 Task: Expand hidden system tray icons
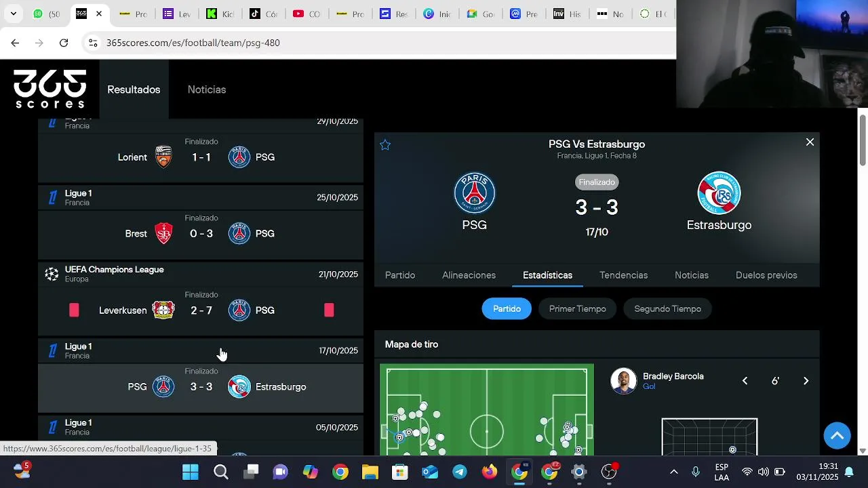tap(673, 472)
